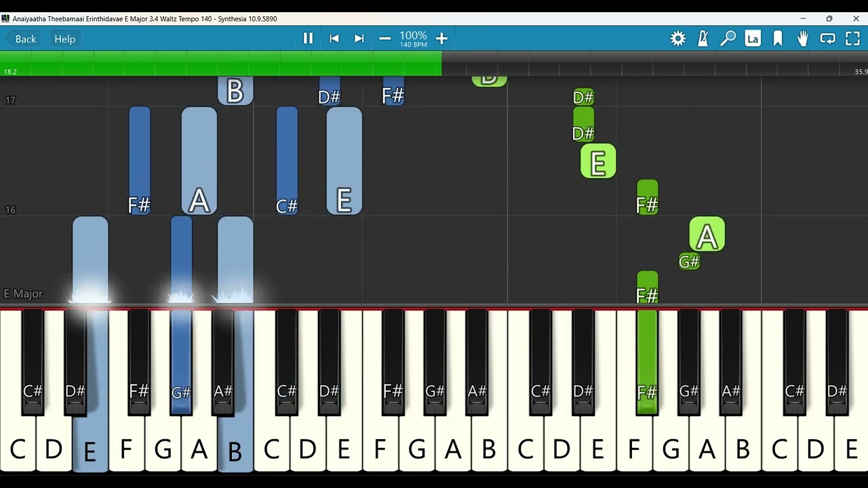Skip forward to next section
This screenshot has height=488, width=868.
[359, 39]
